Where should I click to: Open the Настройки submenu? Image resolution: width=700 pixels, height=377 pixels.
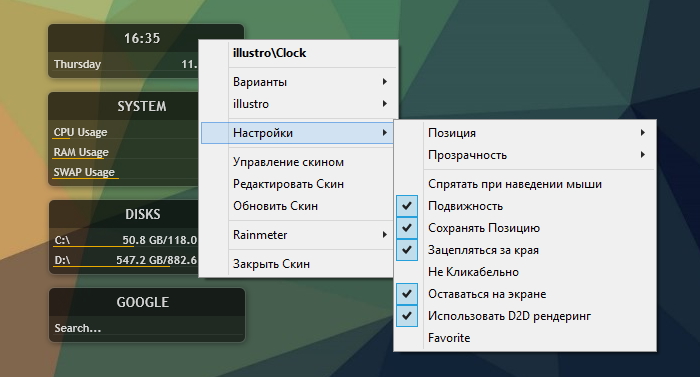click(298, 133)
